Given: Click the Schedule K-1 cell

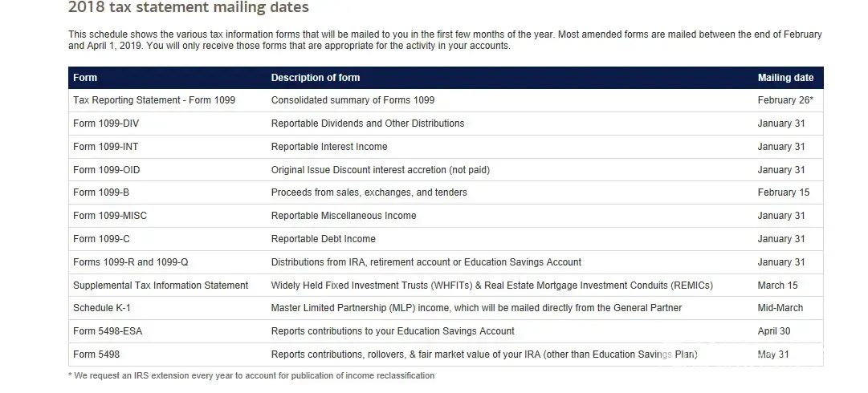Looking at the screenshot, I should (x=104, y=308).
